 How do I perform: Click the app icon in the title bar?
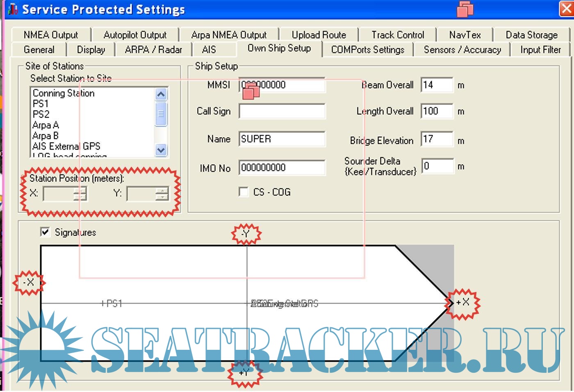(13, 9)
